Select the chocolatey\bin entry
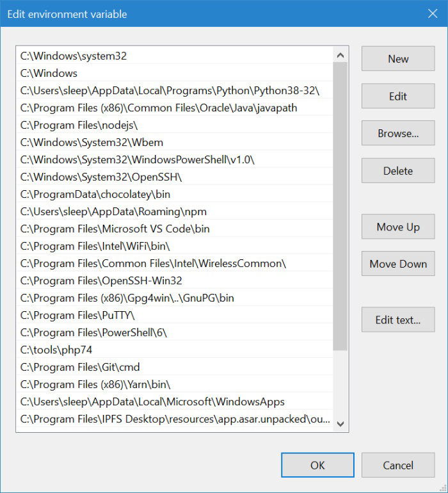Viewport: 448px width, 493px height. tap(175, 194)
